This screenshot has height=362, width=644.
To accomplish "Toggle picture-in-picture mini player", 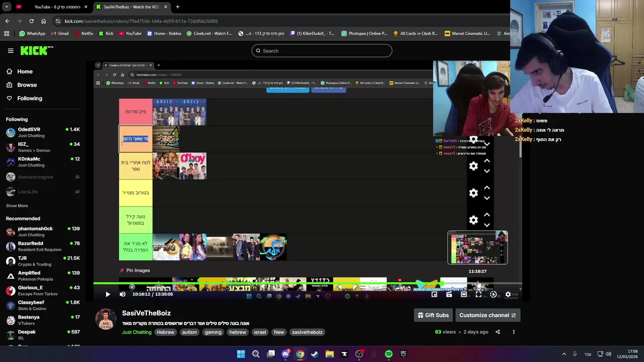I will [x=434, y=295].
